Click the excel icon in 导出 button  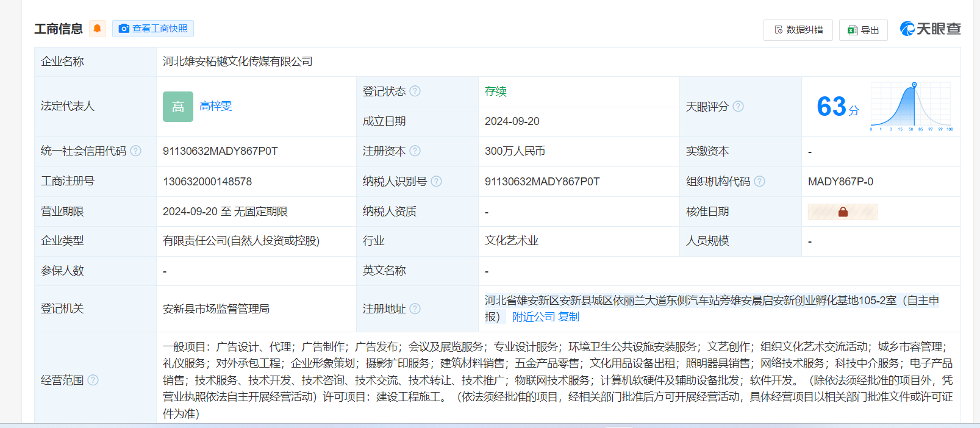[x=853, y=30]
